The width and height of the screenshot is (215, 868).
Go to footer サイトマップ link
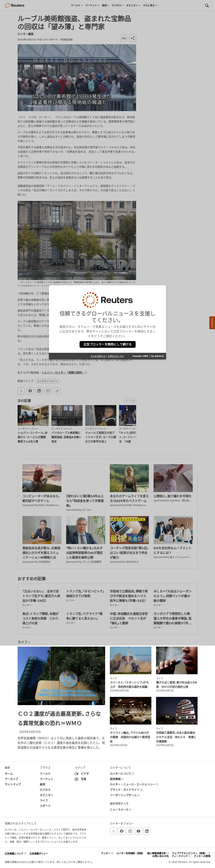(13, 784)
